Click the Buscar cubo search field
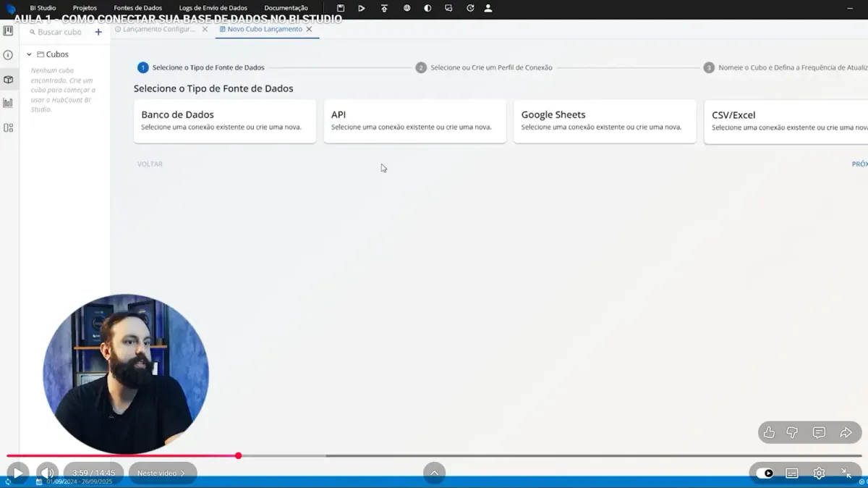 [60, 32]
